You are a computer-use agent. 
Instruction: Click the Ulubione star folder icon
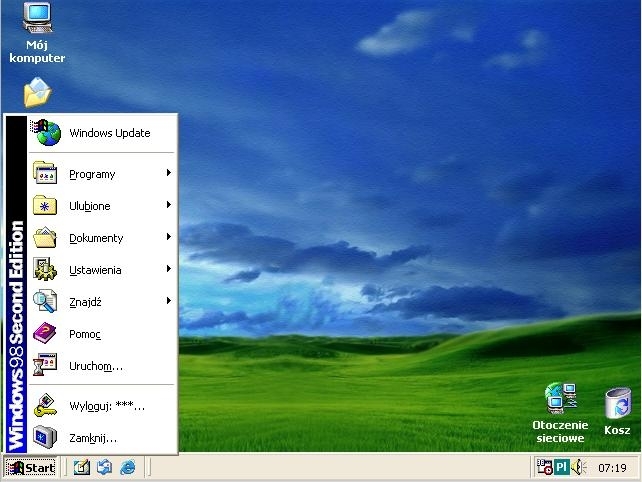(x=45, y=205)
